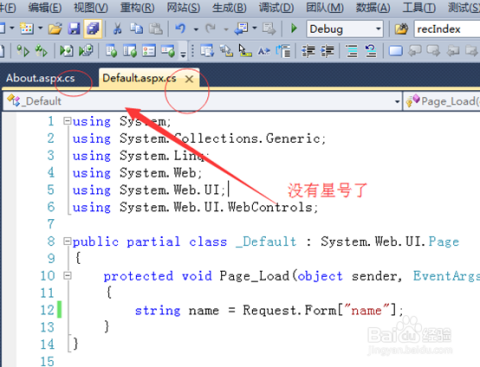Screen dimensions: 480x367
Task: Click 'System.Web.UI.WebControls' on line 6
Action: click(x=216, y=207)
